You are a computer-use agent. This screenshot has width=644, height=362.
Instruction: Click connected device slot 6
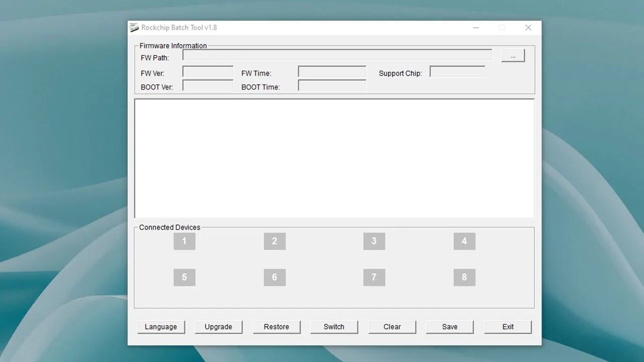pyautogui.click(x=275, y=277)
